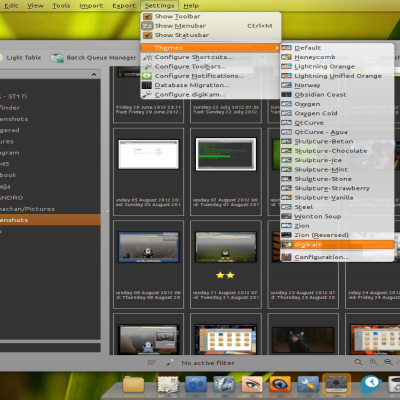Open the Edit menu
Screen dimensions: 400x400
(x=11, y=6)
